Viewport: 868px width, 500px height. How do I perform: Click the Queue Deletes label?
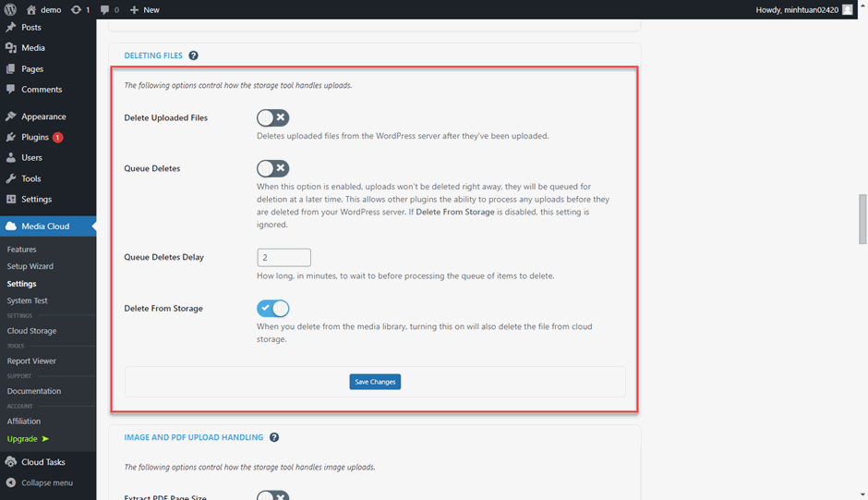tap(152, 168)
